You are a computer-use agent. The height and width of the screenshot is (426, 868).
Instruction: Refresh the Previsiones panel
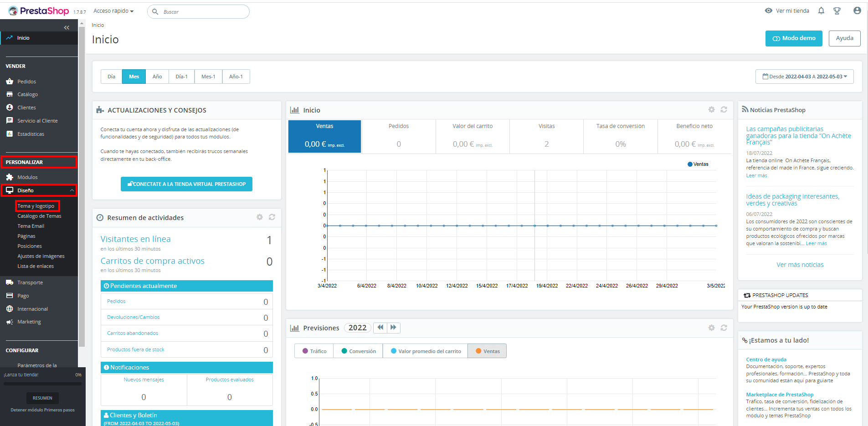[x=724, y=328]
